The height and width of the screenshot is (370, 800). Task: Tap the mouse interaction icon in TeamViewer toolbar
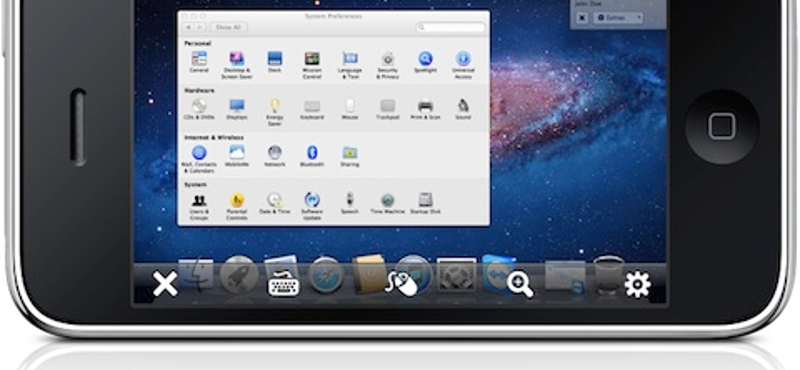pos(401,283)
